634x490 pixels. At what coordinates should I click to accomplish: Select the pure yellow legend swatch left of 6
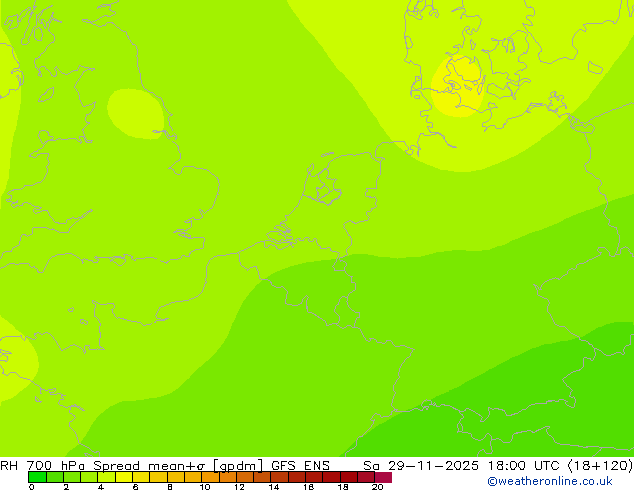(124, 477)
